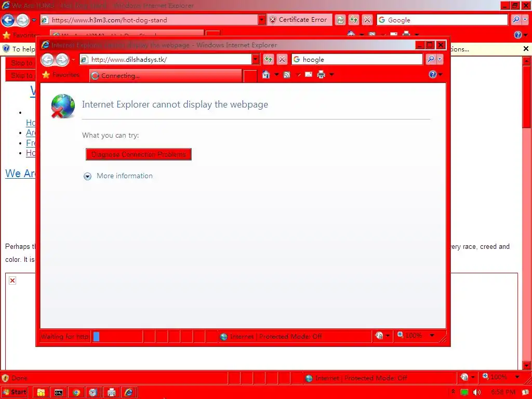Click scroll down arrow on background scrollbar
The width and height of the screenshot is (532, 399).
(x=526, y=366)
